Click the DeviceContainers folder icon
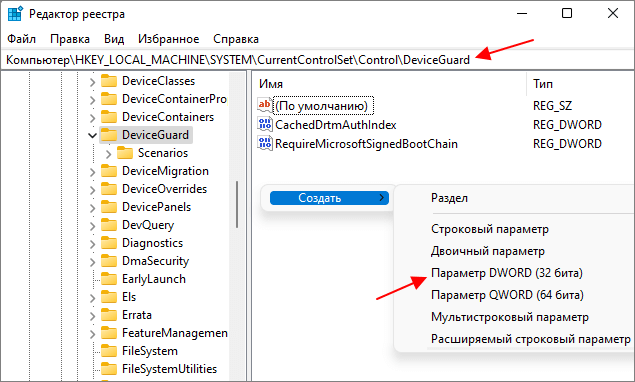The image size is (635, 382). (x=109, y=117)
